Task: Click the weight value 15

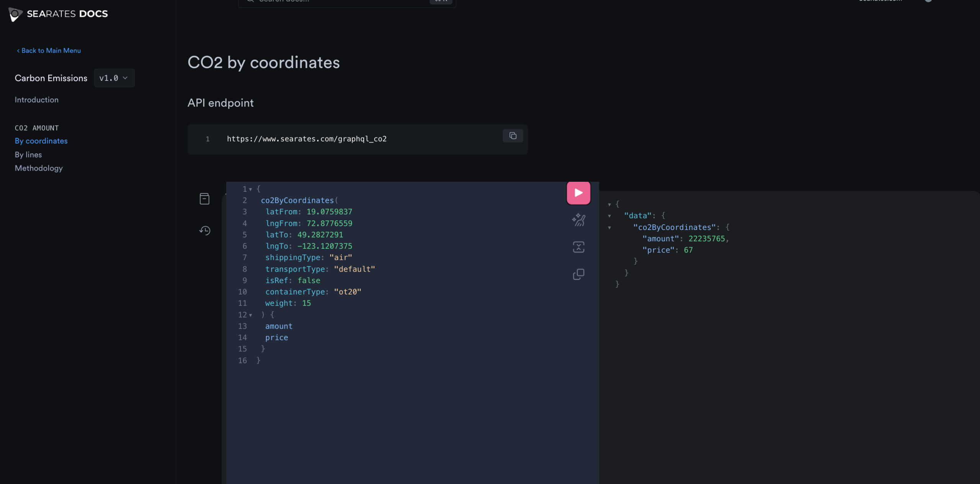Action: 306,303
